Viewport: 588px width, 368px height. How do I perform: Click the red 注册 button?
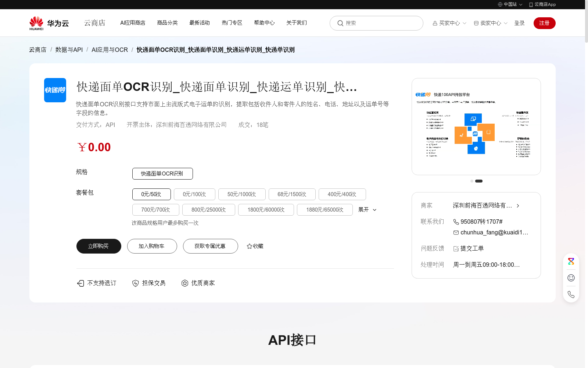pyautogui.click(x=545, y=23)
